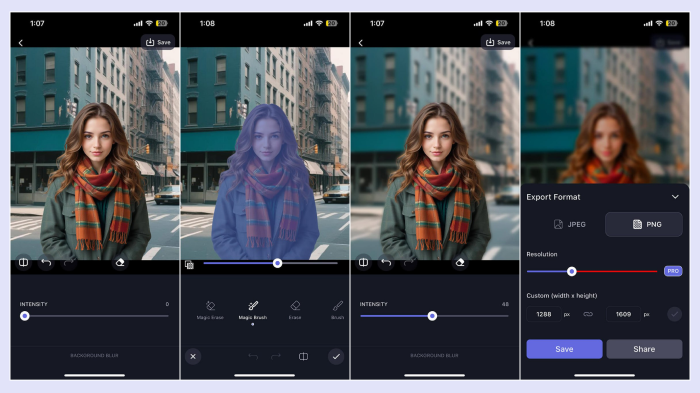700x393 pixels.
Task: Click brush size slider handle on Magic Brush screen
Action: coord(277,263)
